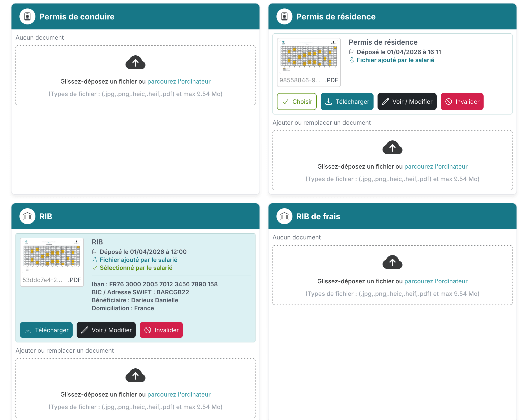
Task: Choose the Permis de résidence document
Action: pyautogui.click(x=297, y=102)
